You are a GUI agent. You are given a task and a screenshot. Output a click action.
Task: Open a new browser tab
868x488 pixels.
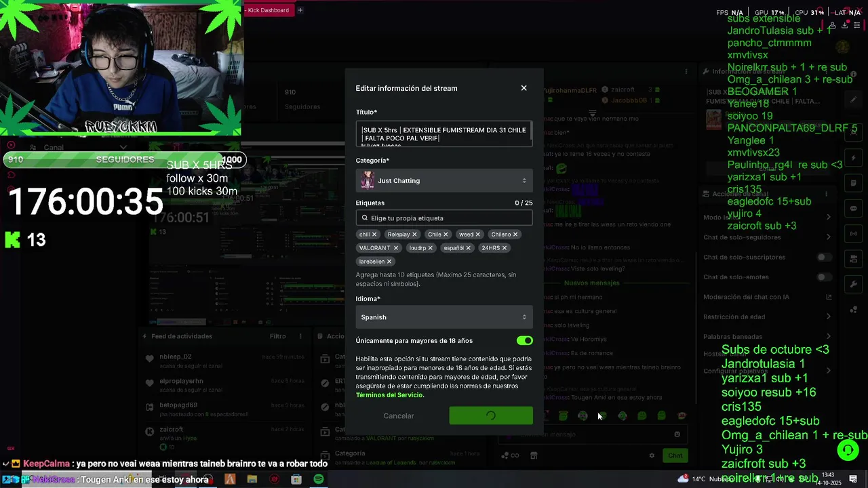[300, 10]
